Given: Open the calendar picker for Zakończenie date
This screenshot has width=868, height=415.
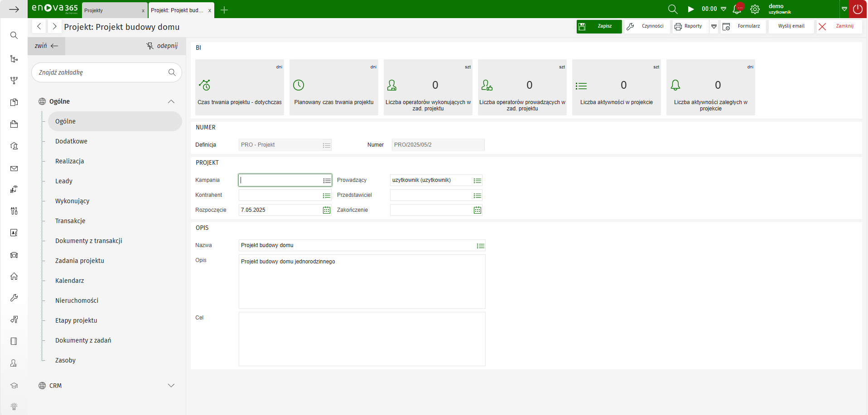Looking at the screenshot, I should click(477, 210).
